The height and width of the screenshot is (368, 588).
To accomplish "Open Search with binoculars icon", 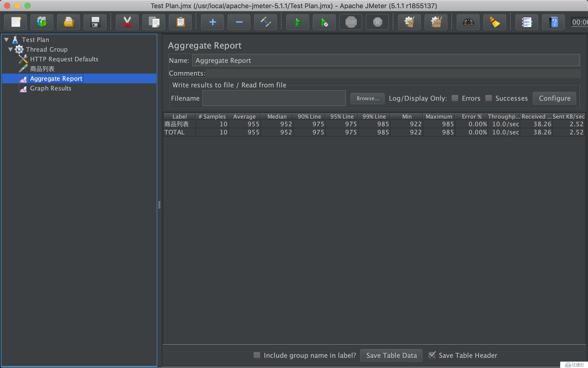I will [x=468, y=22].
